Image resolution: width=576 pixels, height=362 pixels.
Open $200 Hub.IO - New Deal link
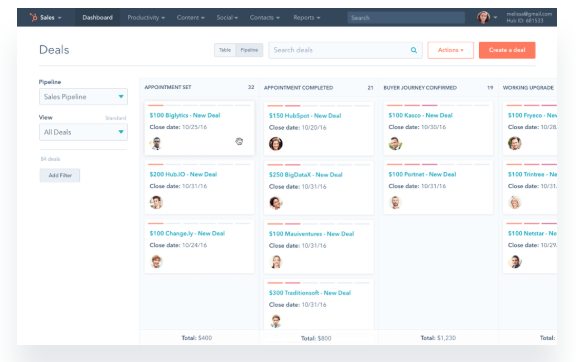[183, 174]
